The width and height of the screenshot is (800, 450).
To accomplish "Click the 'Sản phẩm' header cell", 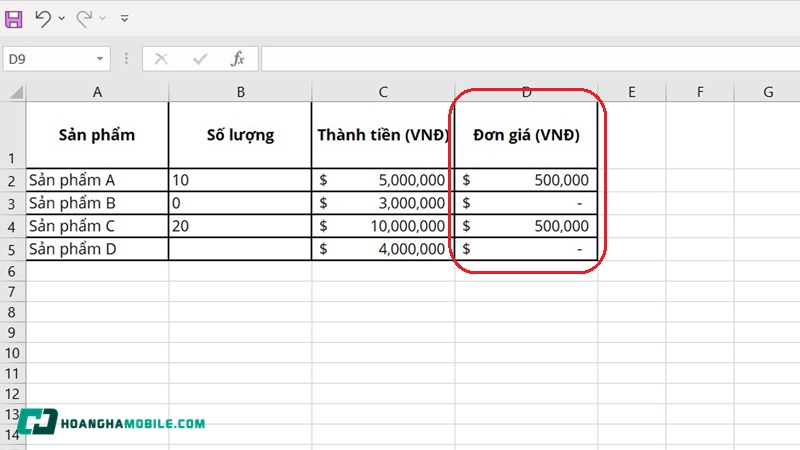I will coord(97,135).
